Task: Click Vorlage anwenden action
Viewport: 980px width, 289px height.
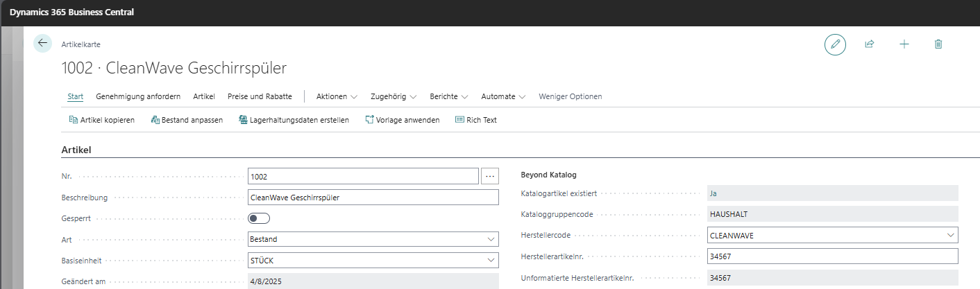Action: coord(402,120)
